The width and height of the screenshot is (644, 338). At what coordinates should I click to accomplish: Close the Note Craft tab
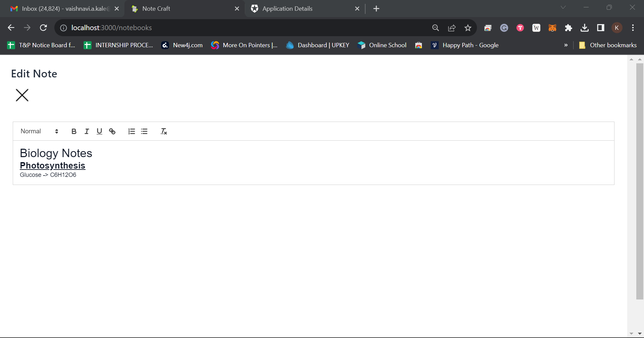[237, 9]
